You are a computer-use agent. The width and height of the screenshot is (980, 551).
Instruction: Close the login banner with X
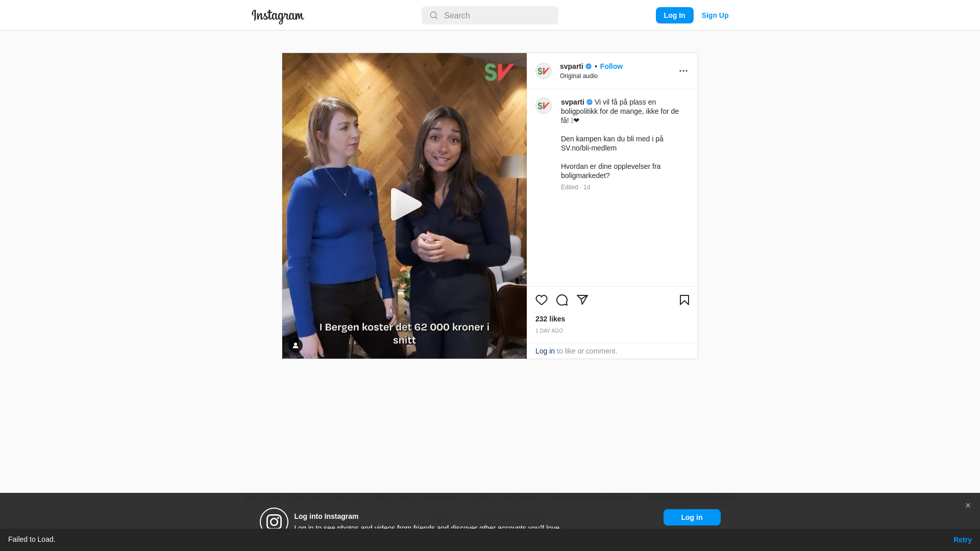(968, 506)
